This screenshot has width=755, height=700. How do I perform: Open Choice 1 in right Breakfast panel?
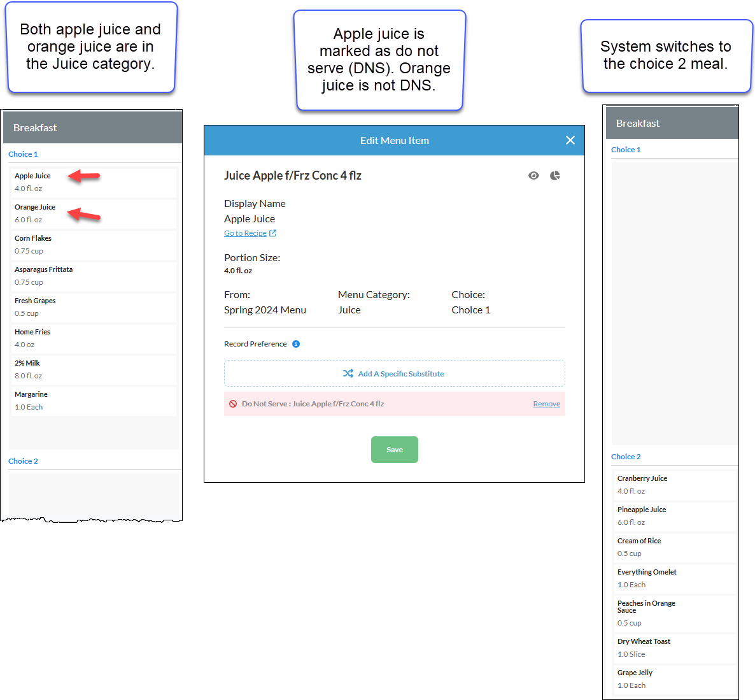626,150
